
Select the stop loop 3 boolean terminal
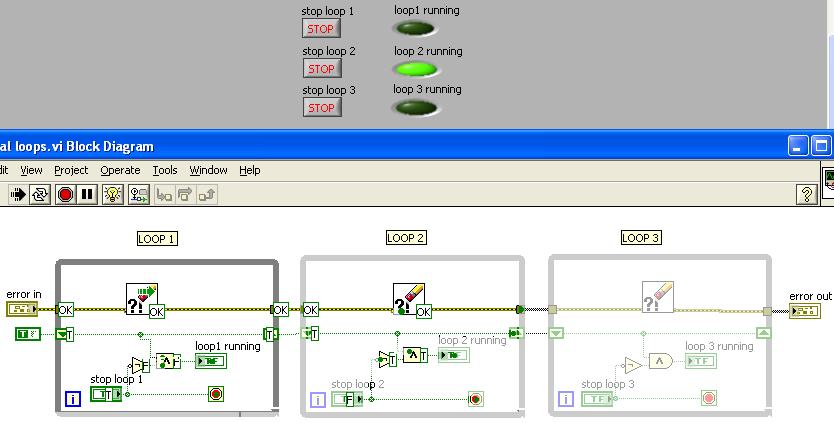click(x=597, y=399)
